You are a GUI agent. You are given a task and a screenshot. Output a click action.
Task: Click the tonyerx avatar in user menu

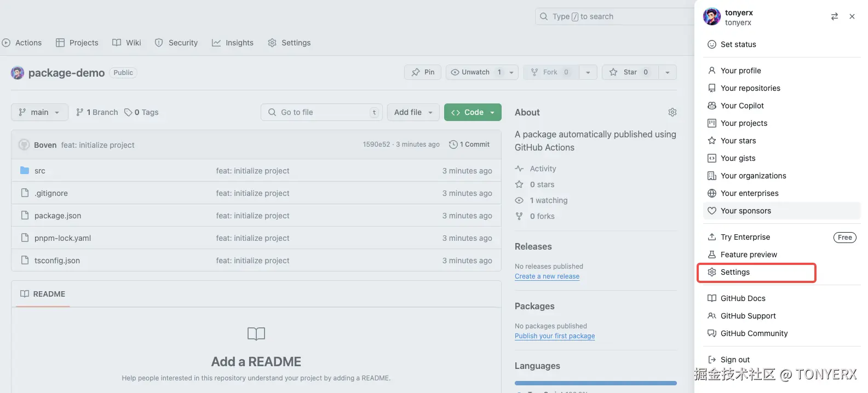pyautogui.click(x=712, y=17)
